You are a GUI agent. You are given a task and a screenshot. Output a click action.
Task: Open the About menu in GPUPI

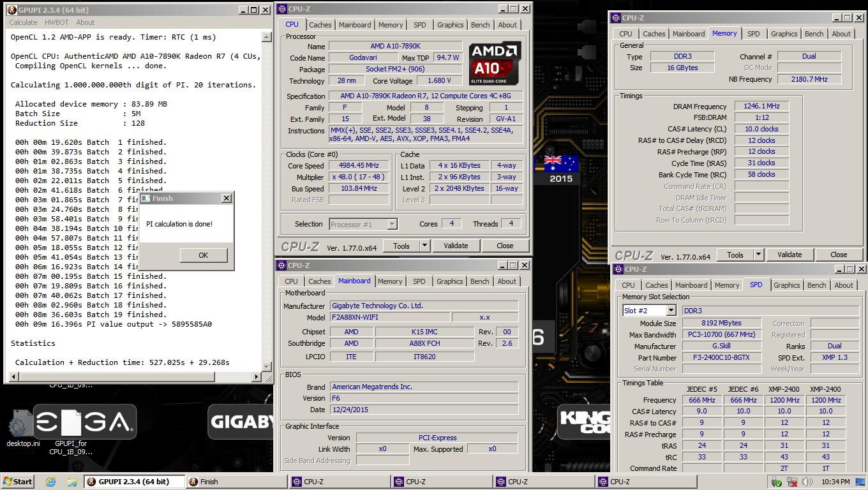85,22
